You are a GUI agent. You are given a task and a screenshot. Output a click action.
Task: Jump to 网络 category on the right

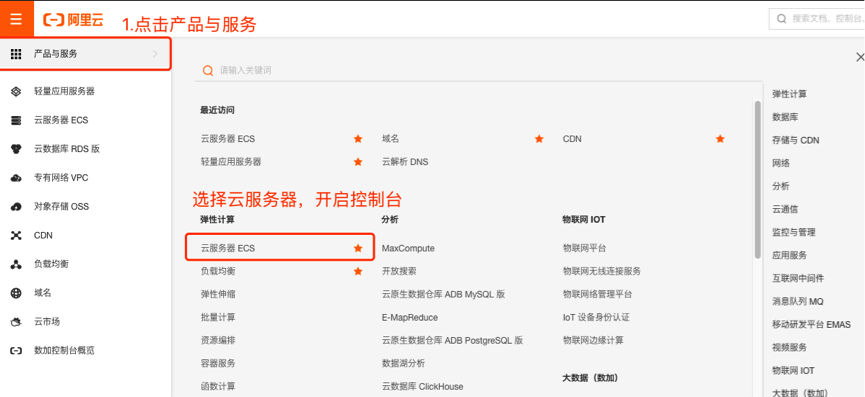[x=781, y=163]
